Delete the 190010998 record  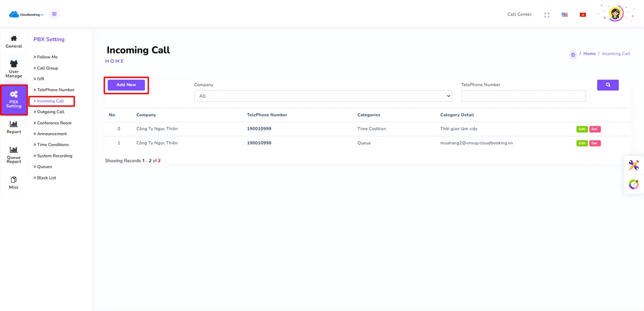[595, 143]
